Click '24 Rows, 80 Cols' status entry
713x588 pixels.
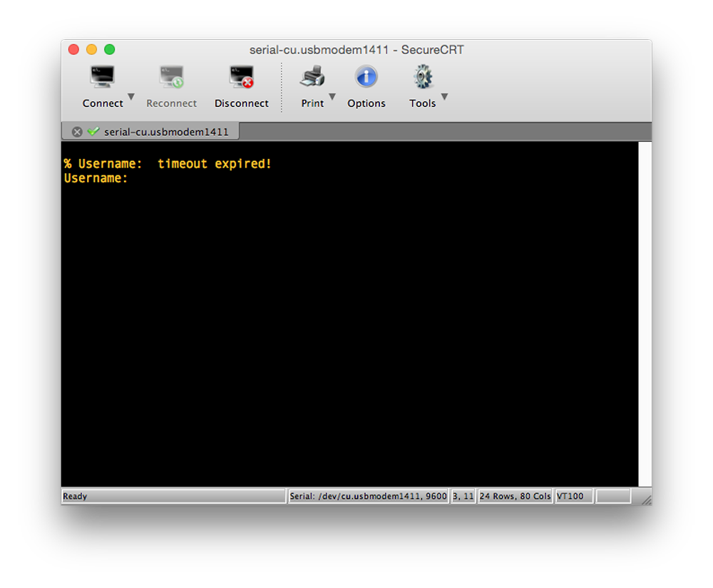[x=515, y=496]
